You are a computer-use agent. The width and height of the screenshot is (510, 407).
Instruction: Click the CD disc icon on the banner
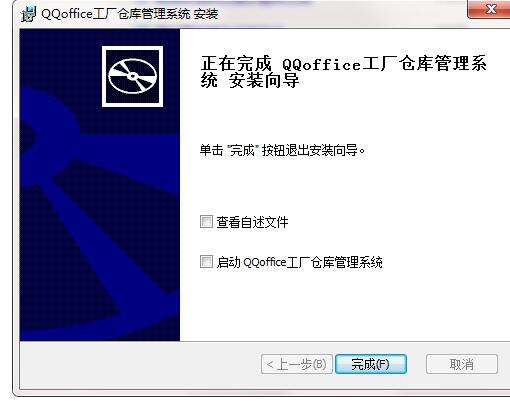(132, 76)
